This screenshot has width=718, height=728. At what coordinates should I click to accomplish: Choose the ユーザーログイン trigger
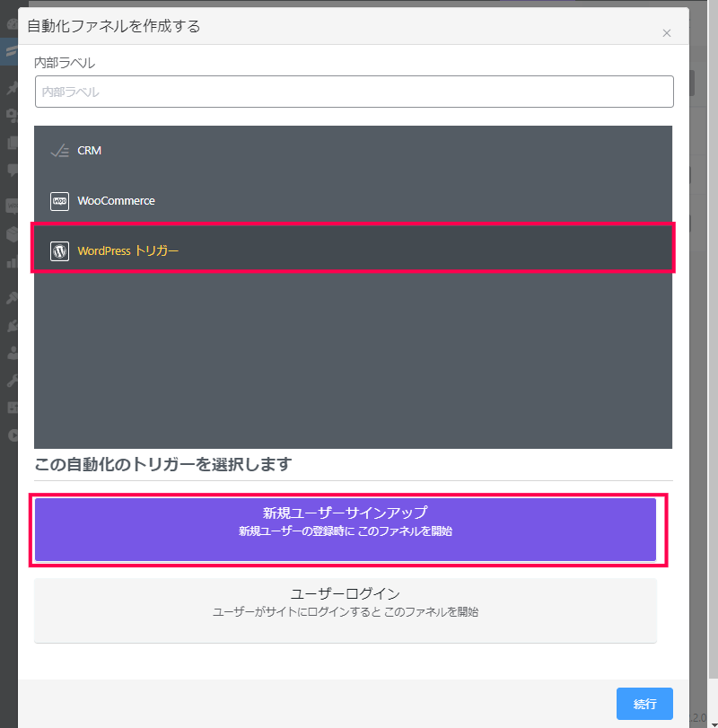[x=346, y=610]
